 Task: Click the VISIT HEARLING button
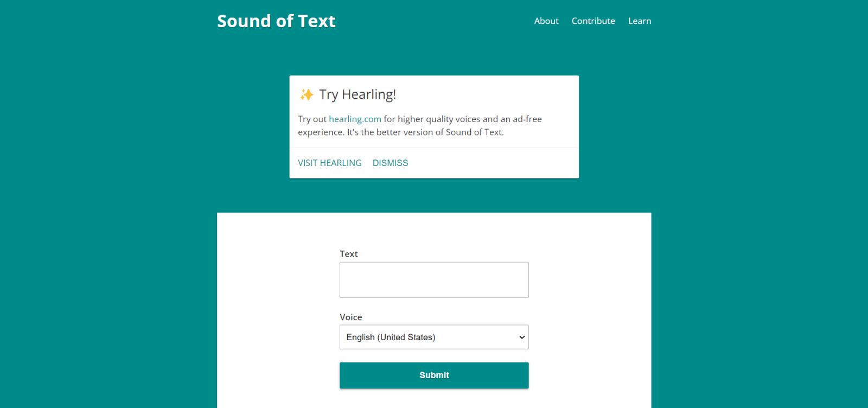tap(329, 163)
